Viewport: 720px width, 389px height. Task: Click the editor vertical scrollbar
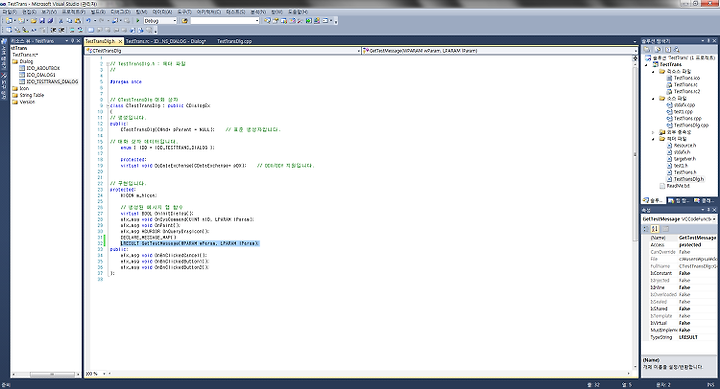(x=635, y=215)
